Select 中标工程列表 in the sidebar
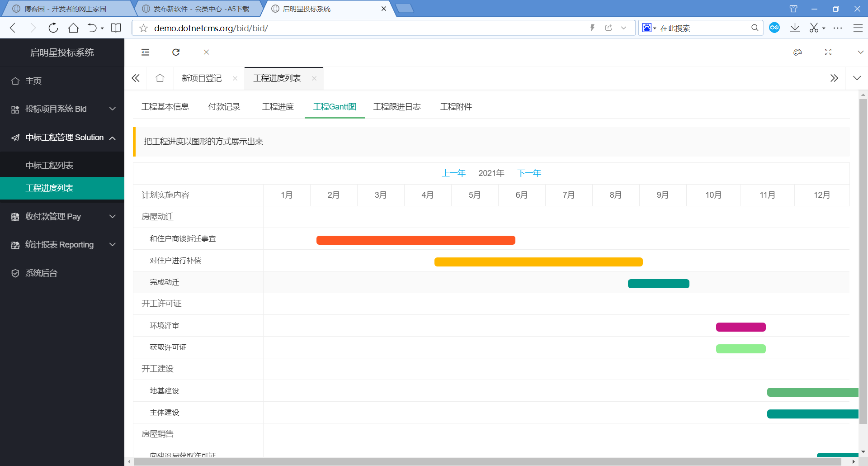 coord(49,166)
